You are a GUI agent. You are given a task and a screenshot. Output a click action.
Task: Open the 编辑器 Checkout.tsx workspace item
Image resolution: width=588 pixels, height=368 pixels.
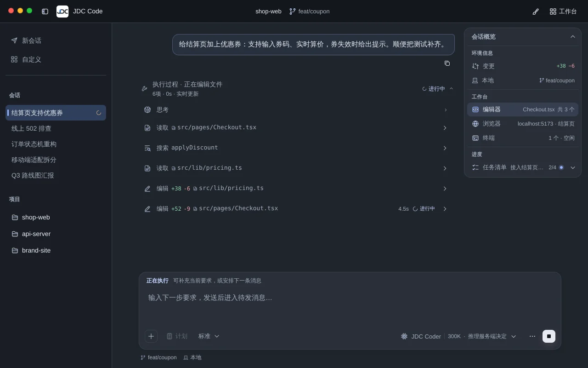[523, 109]
